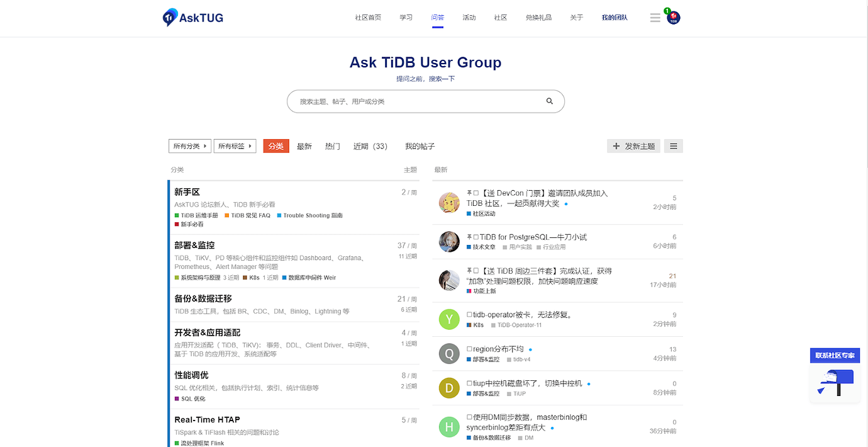Click the 36分钟前 timestamp

click(663, 431)
